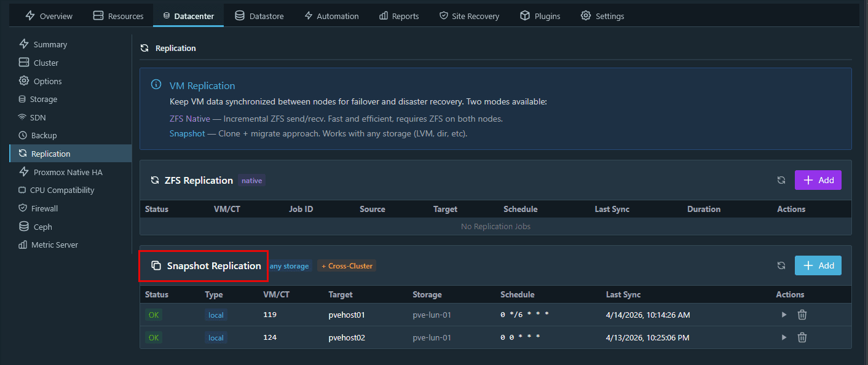The image size is (868, 365).
Task: Delete the replication job for VM 119
Action: click(x=802, y=314)
